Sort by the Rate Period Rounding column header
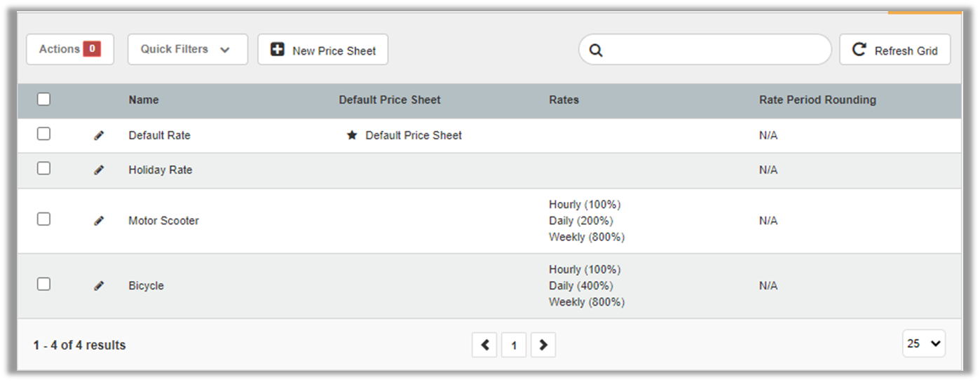980x382 pixels. click(817, 100)
